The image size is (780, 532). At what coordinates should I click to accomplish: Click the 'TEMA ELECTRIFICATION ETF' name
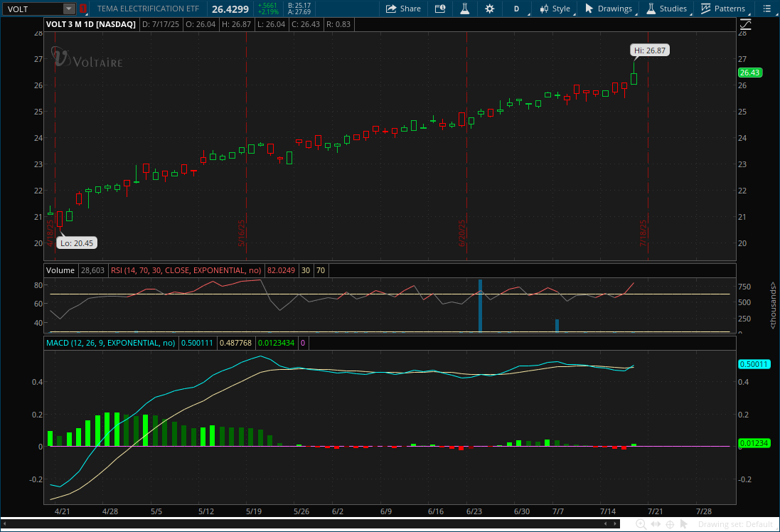148,9
